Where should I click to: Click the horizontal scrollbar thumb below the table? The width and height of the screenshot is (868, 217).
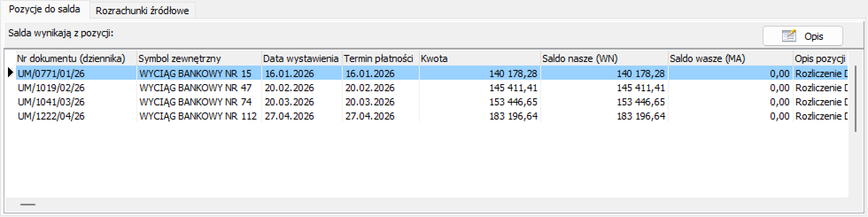[x=27, y=205]
